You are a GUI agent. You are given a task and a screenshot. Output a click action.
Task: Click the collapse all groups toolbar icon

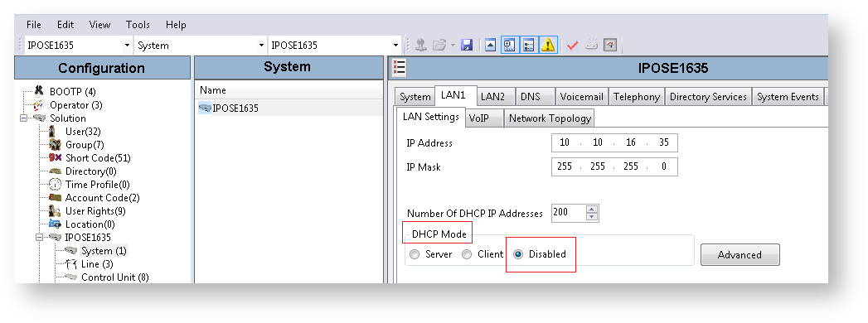[x=490, y=46]
